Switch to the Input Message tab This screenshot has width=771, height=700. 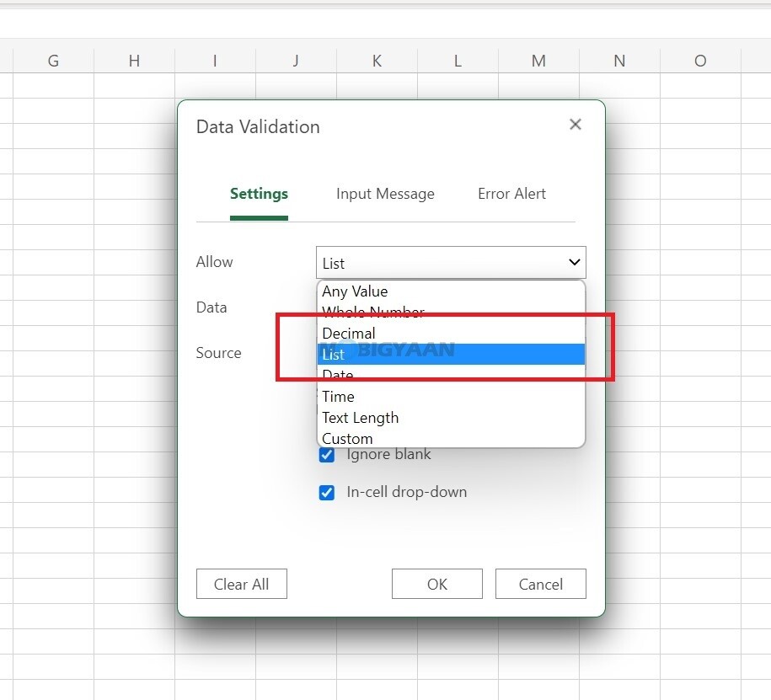[385, 194]
